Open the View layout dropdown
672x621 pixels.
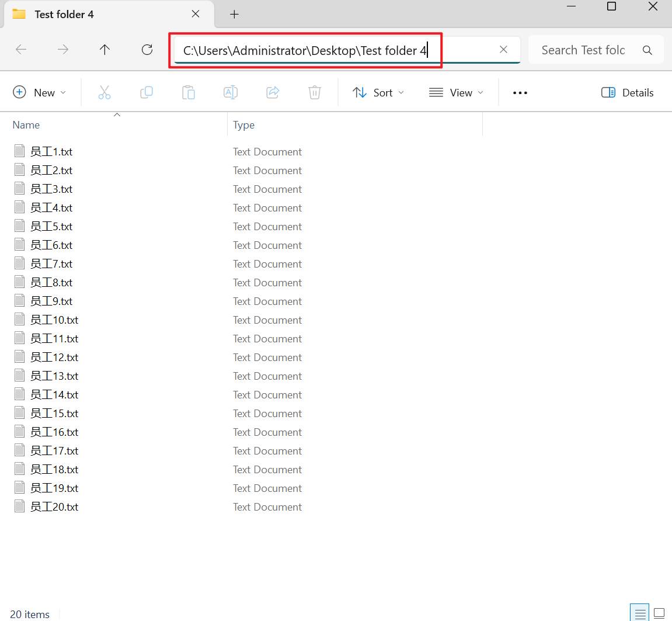(x=457, y=92)
